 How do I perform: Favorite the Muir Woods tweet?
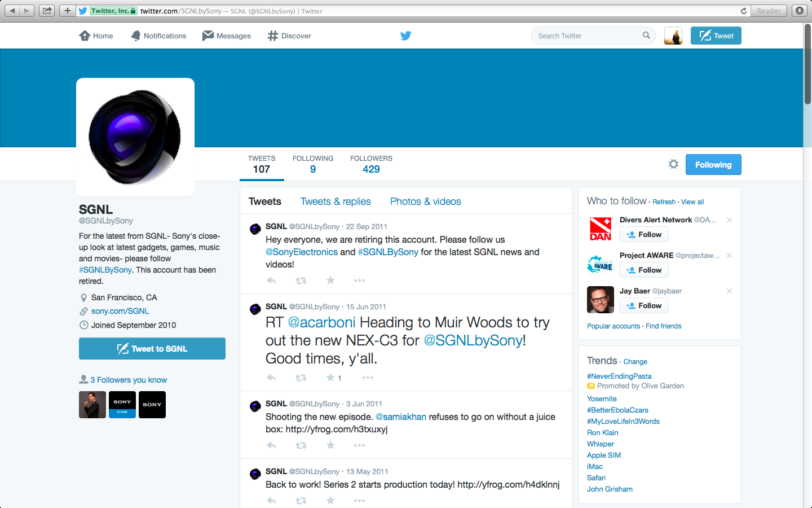point(330,378)
